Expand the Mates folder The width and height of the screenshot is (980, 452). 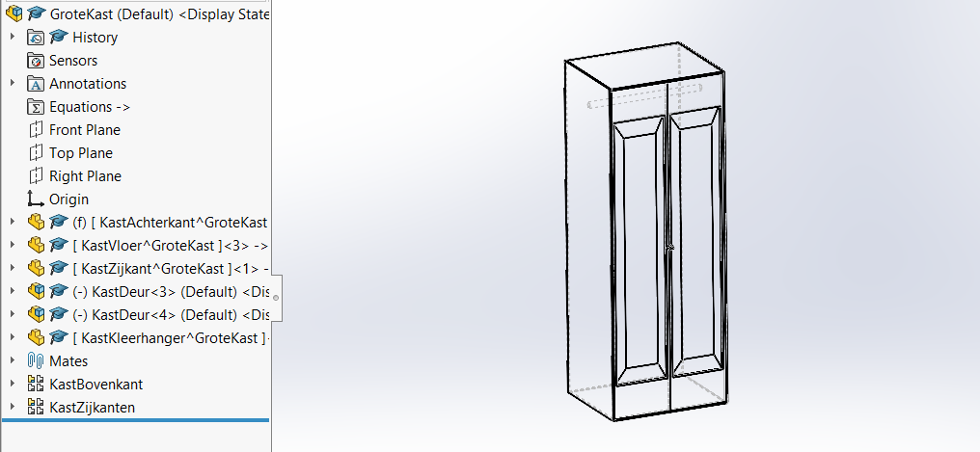click(x=13, y=361)
